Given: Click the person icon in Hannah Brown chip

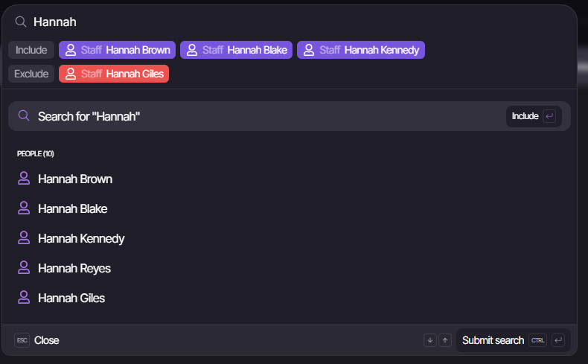Looking at the screenshot, I should click(71, 50).
